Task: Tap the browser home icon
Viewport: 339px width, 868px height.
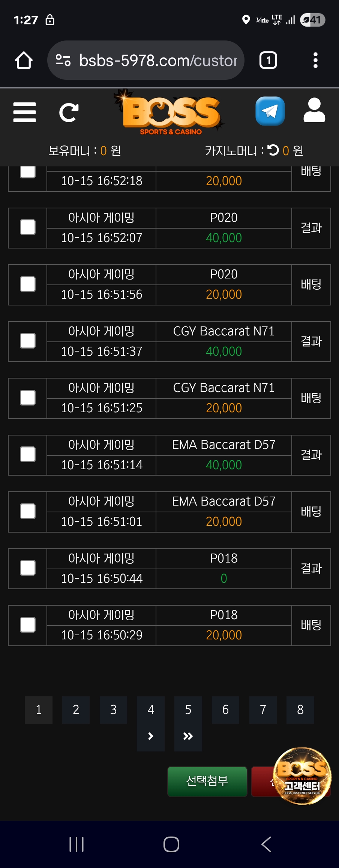Action: 24,60
